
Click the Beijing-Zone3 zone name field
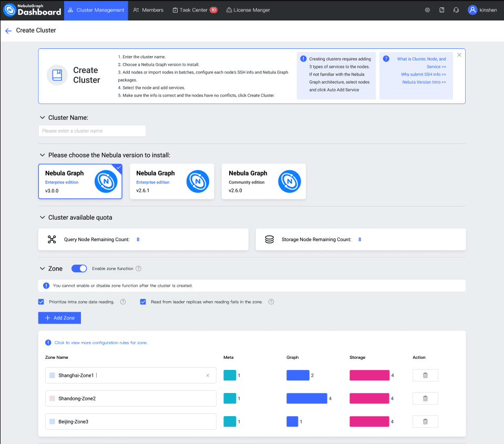131,421
